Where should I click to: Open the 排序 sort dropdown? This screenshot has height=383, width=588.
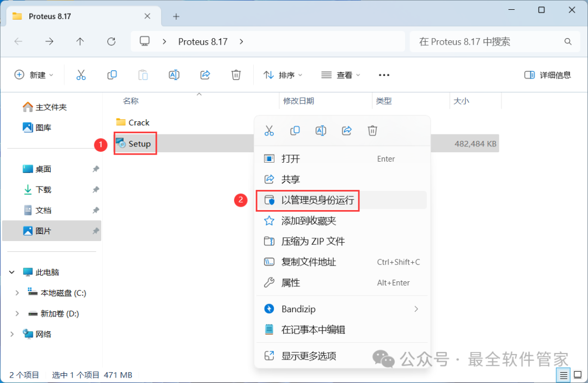click(x=283, y=75)
